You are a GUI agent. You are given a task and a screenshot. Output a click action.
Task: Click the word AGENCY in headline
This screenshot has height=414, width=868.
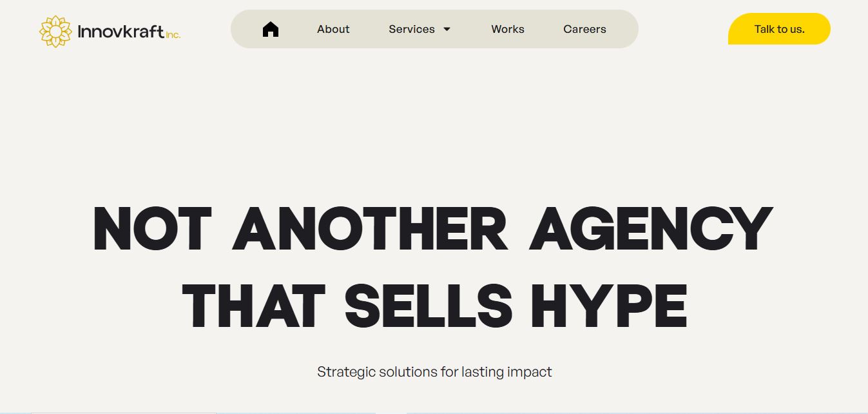click(x=651, y=229)
